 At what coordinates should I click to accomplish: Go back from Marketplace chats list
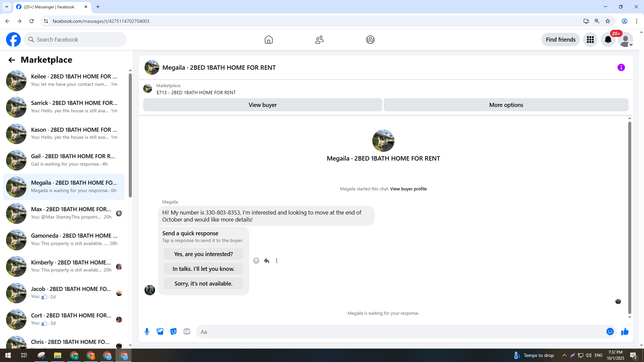(12, 60)
